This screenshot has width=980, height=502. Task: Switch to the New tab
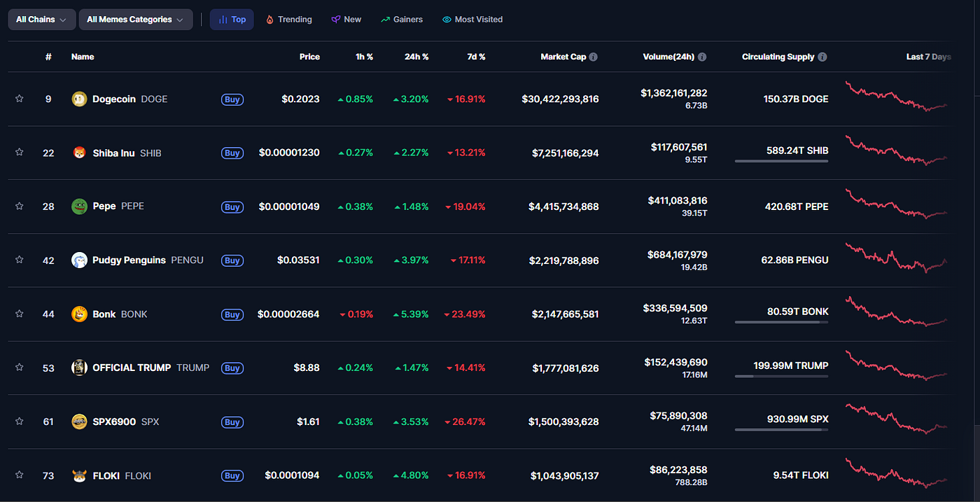[x=346, y=20]
